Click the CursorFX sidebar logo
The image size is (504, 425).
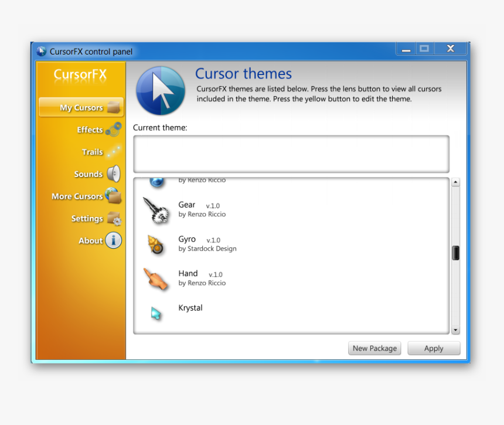coord(80,74)
